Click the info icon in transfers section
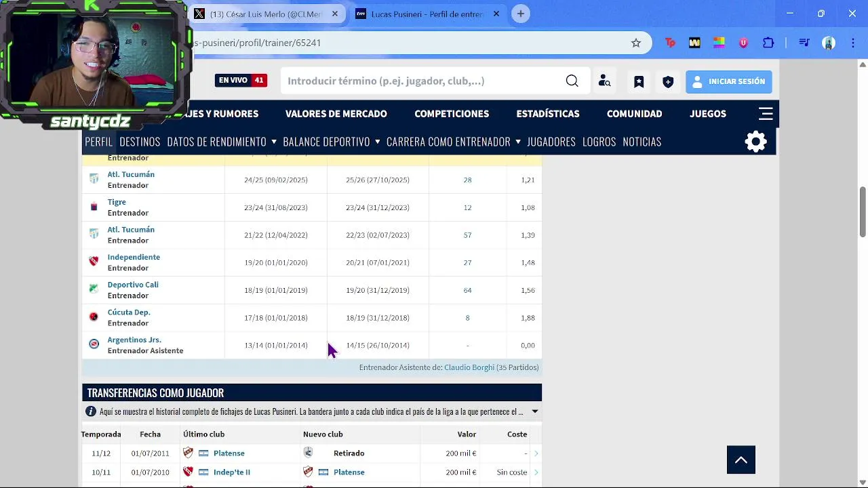The width and height of the screenshot is (868, 488). coord(91,411)
